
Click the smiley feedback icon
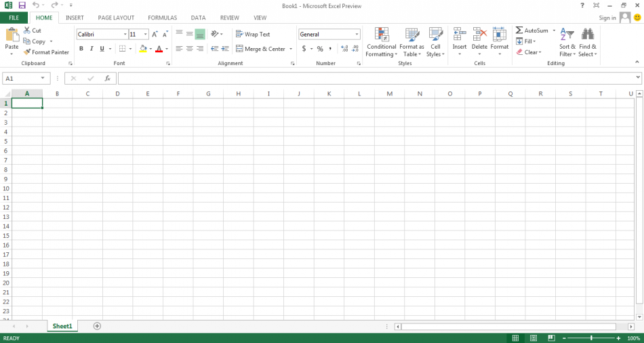tap(637, 18)
